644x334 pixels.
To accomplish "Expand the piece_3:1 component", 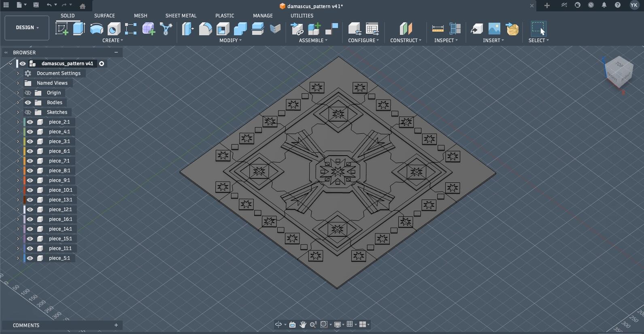I will coord(18,141).
